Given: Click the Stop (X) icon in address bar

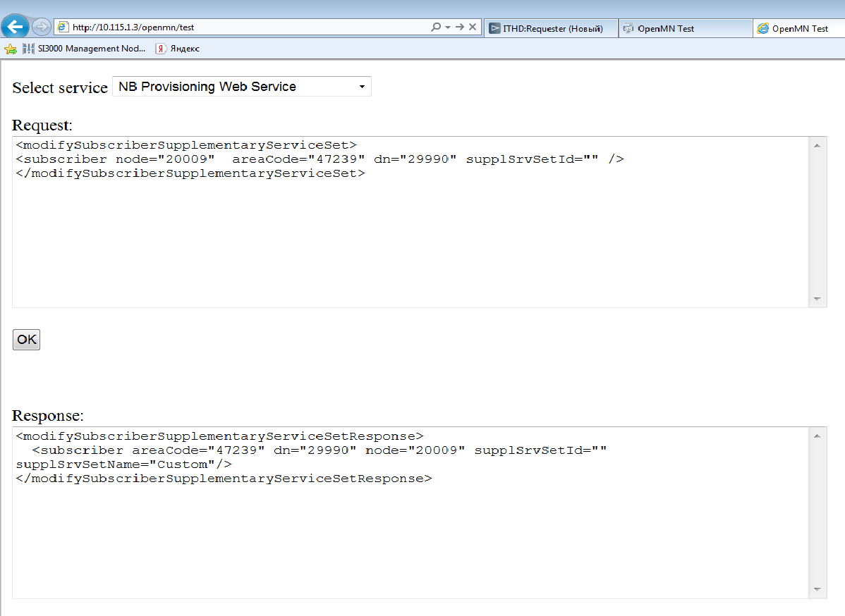Looking at the screenshot, I should 473,27.
